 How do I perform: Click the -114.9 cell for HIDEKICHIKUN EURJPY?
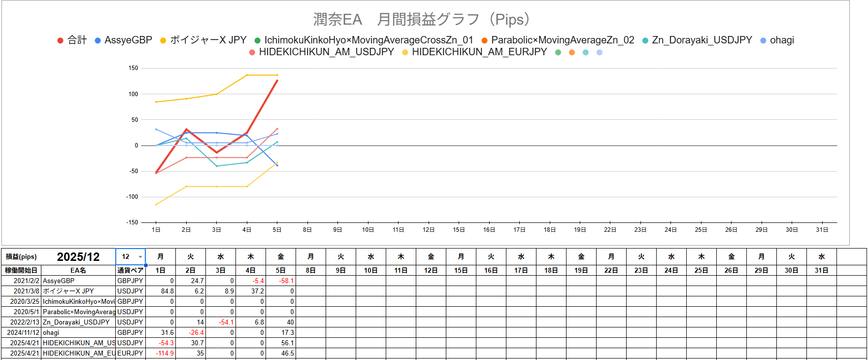[x=161, y=353]
